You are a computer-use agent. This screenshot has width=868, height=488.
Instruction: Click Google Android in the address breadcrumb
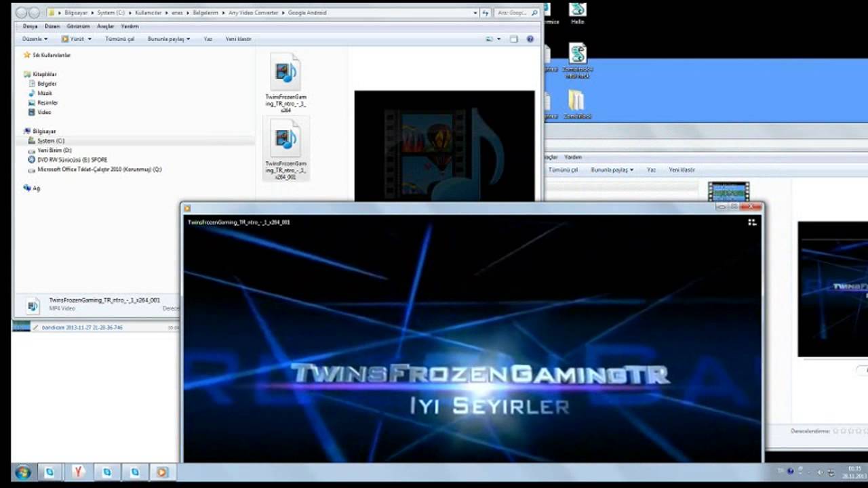307,12
